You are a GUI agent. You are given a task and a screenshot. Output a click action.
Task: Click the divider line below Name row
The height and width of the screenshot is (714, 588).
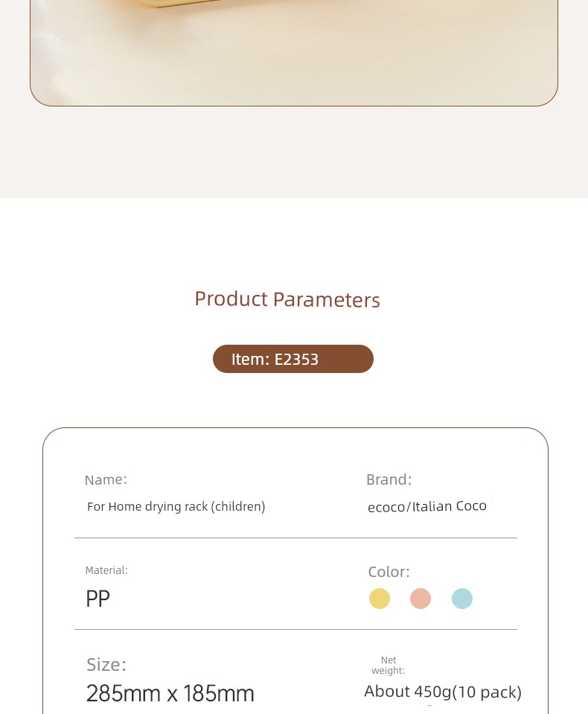coord(295,538)
